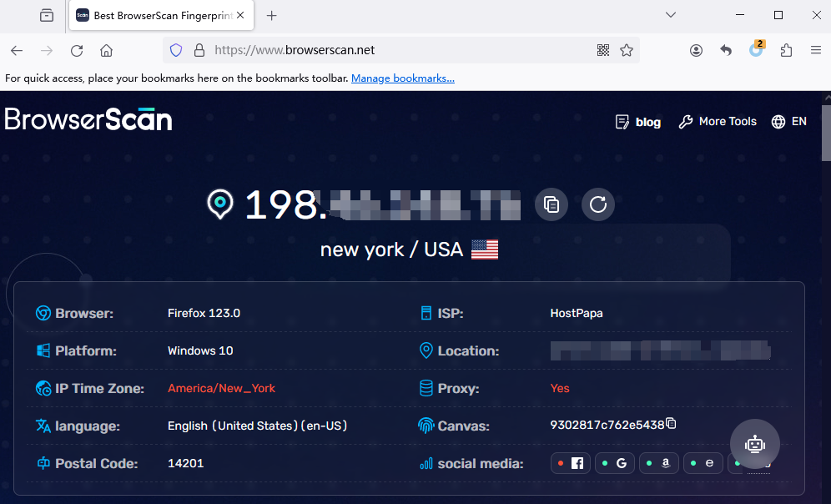This screenshot has width=831, height=504.
Task: Go back to the previous page
Action: click(17, 50)
